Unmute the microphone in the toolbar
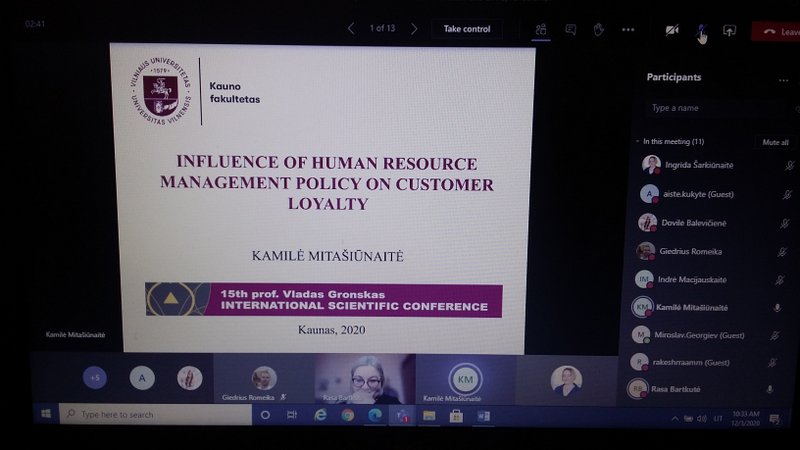 (x=701, y=31)
